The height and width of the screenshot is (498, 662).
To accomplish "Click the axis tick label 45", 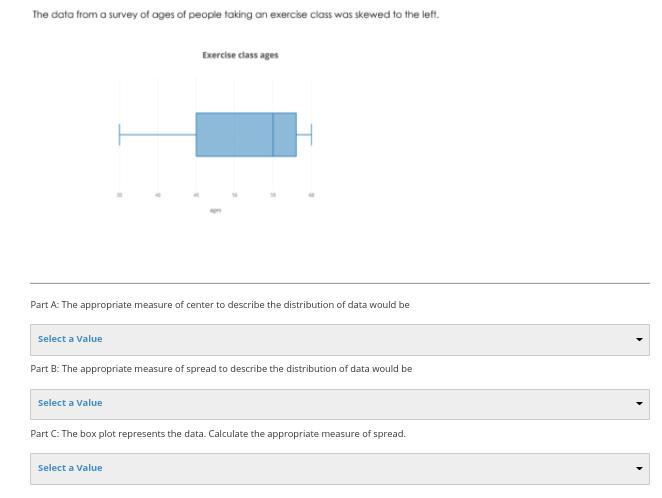I will [x=196, y=195].
